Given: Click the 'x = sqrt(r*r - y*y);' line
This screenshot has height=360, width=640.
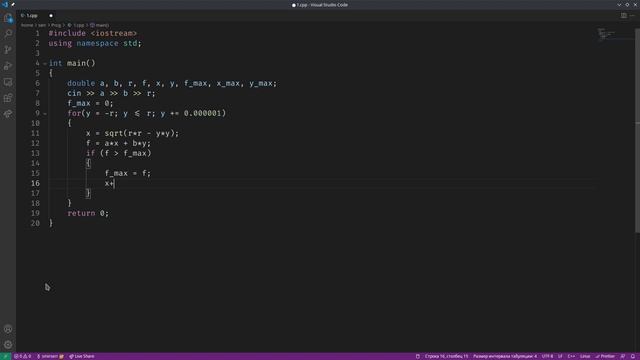Looking at the screenshot, I should 132,133.
